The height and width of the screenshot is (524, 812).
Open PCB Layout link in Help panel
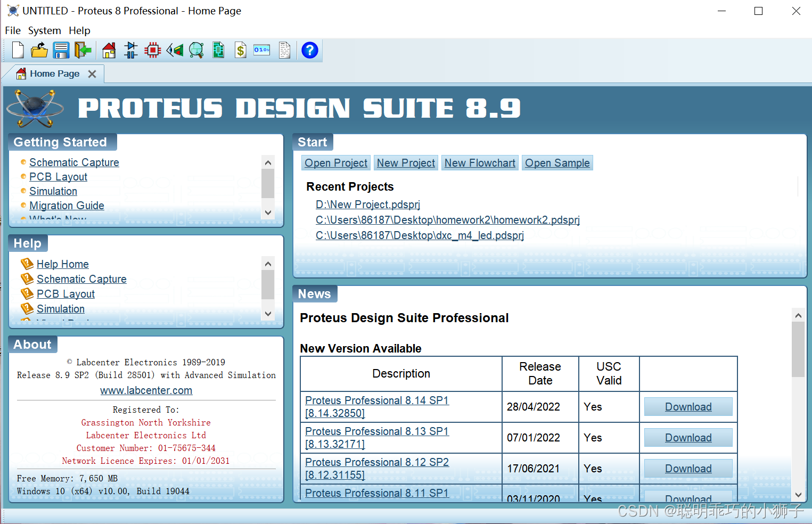point(65,294)
